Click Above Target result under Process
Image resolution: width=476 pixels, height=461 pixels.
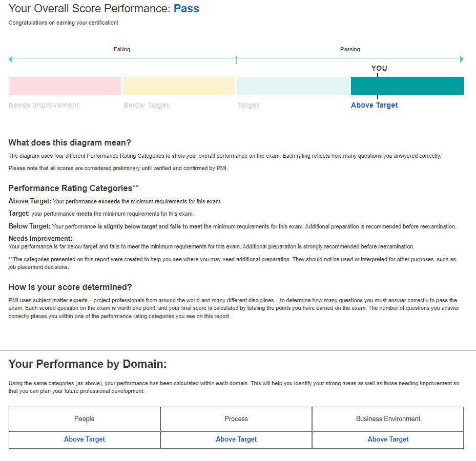click(x=236, y=439)
